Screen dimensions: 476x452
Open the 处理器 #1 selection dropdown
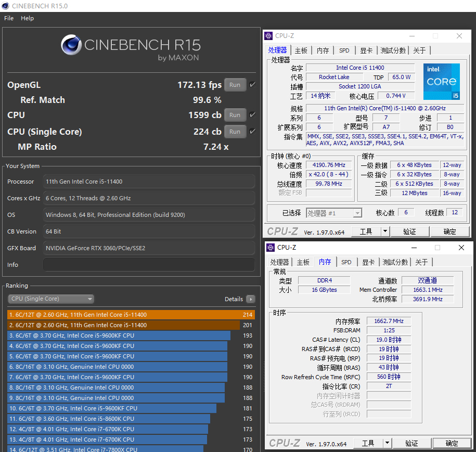coord(333,213)
